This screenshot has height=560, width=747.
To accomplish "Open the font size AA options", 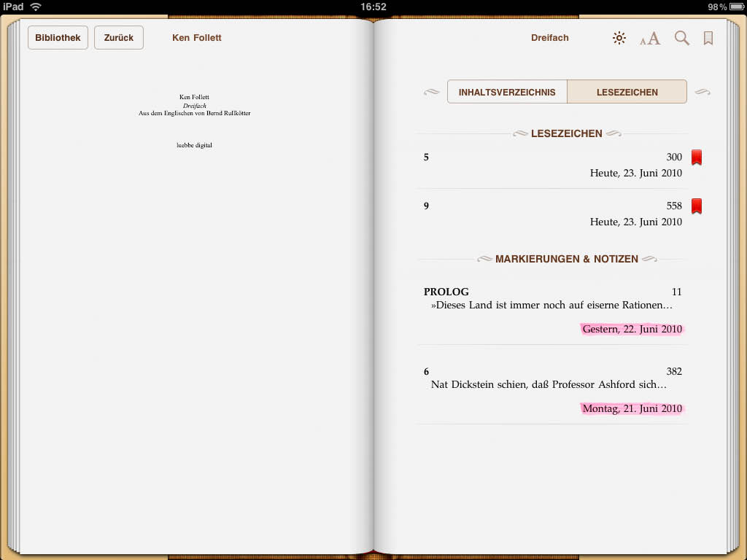I will [x=650, y=38].
